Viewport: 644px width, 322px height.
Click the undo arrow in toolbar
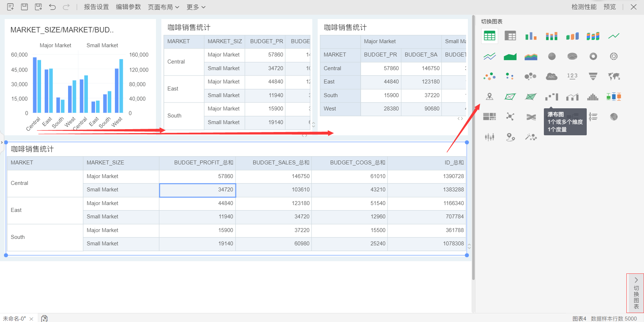coord(53,7)
